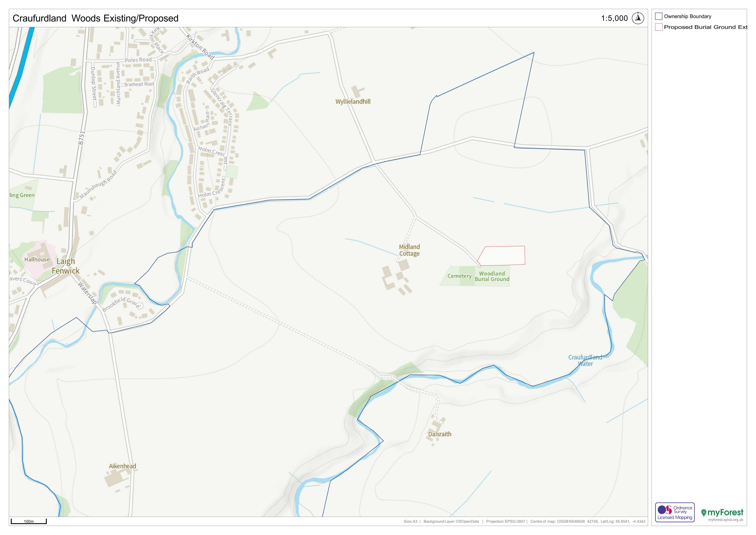Click the 100m scale bar
756x535 pixels.
[x=29, y=521]
